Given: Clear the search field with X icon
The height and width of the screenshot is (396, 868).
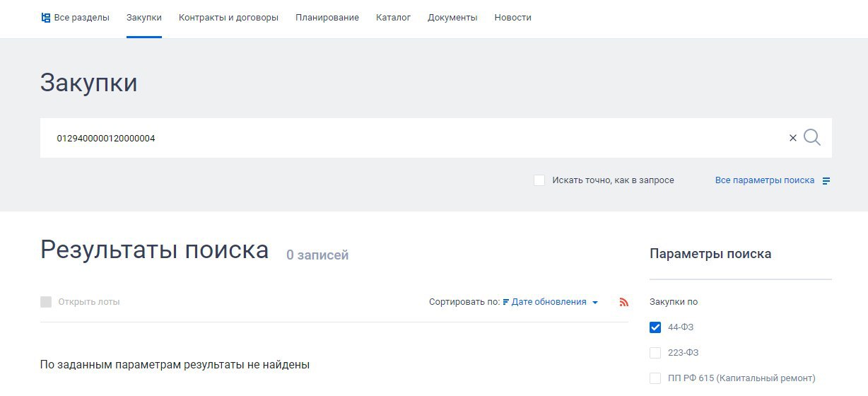Looking at the screenshot, I should click(792, 139).
